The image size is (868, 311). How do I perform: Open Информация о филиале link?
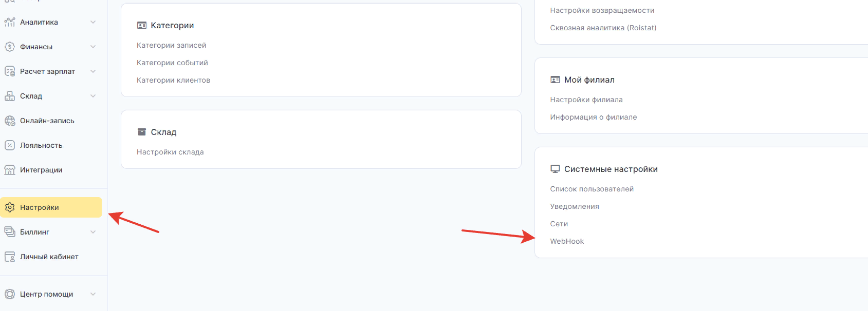(x=594, y=117)
